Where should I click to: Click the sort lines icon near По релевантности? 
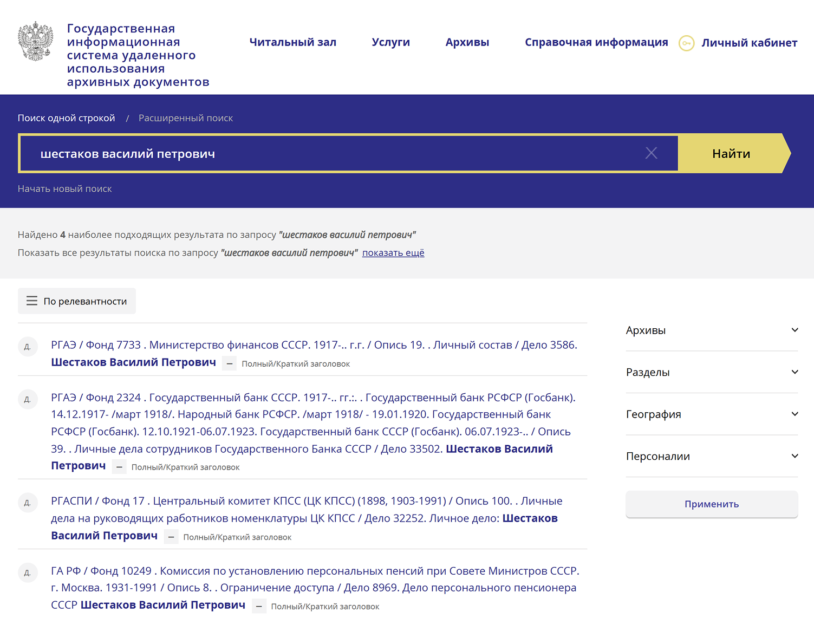pyautogui.click(x=31, y=301)
